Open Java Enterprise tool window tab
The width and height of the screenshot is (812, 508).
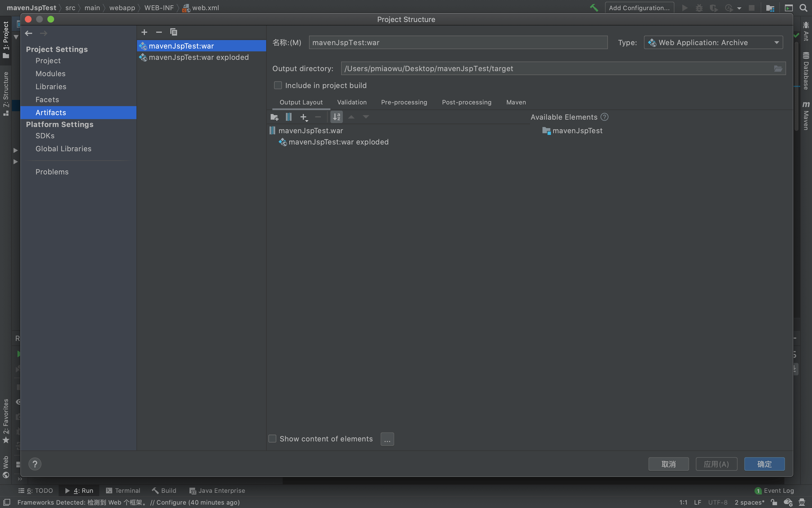coord(217,491)
